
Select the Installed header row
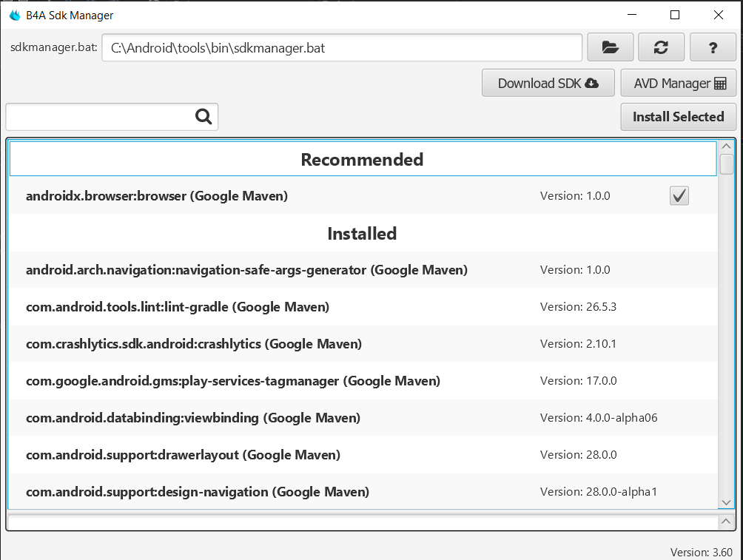[x=363, y=233]
